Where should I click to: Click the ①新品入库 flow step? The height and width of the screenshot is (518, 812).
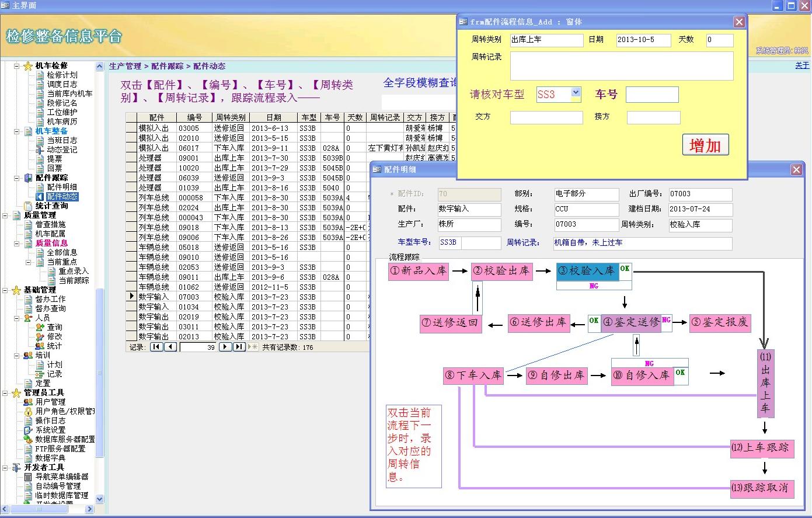(x=420, y=271)
